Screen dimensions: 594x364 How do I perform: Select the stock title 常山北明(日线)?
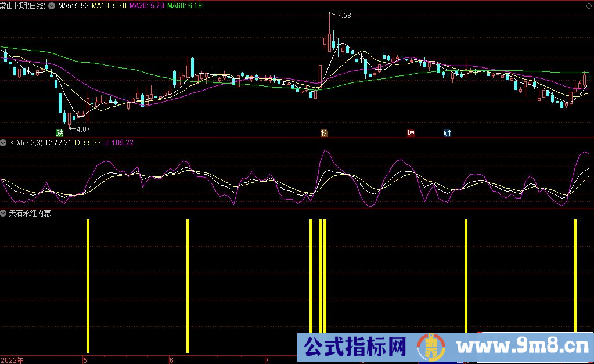point(23,6)
